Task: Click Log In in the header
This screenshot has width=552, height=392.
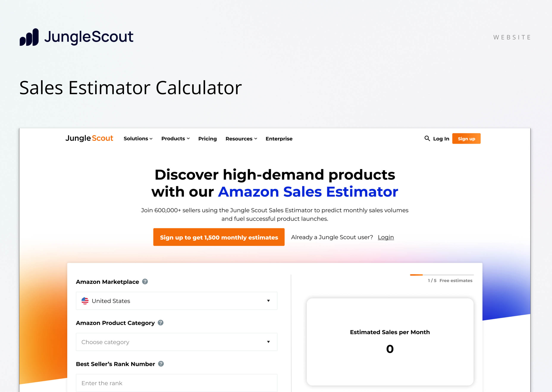Action: 441,139
